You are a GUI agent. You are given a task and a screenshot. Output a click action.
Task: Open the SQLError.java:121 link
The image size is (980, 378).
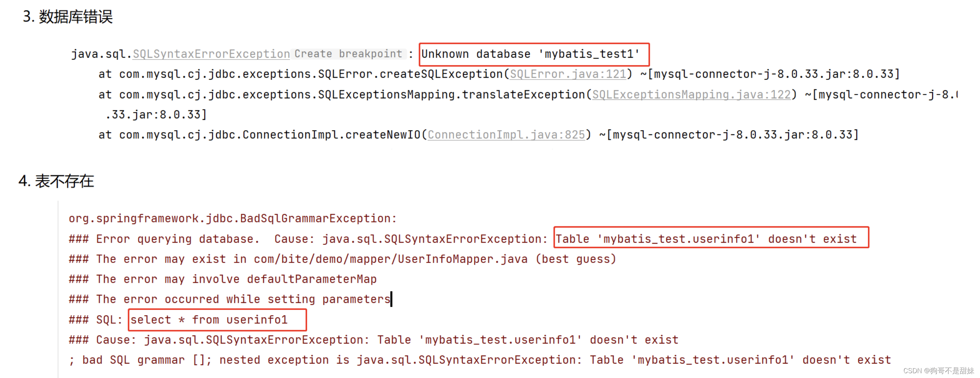(x=568, y=74)
